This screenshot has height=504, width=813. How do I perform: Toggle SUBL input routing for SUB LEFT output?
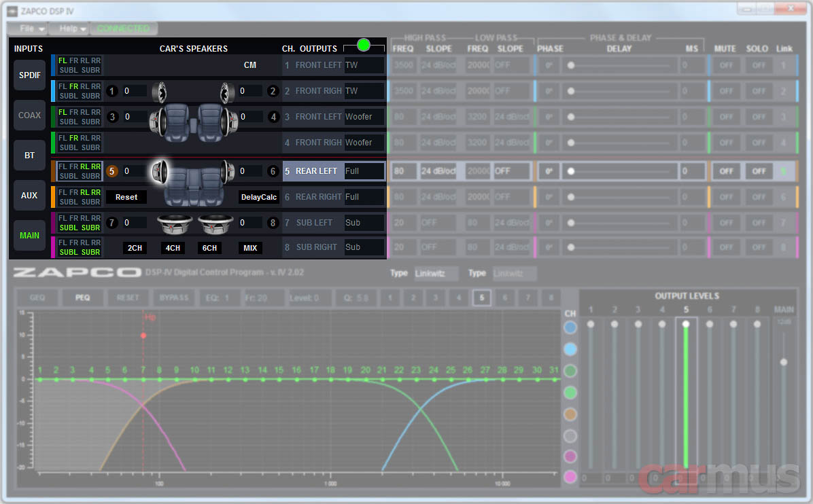point(68,228)
